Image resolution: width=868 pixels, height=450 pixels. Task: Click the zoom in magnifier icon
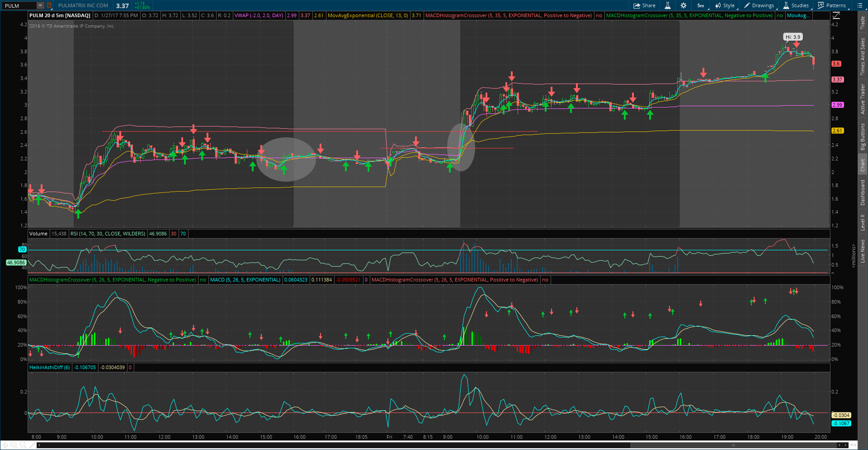click(14, 445)
